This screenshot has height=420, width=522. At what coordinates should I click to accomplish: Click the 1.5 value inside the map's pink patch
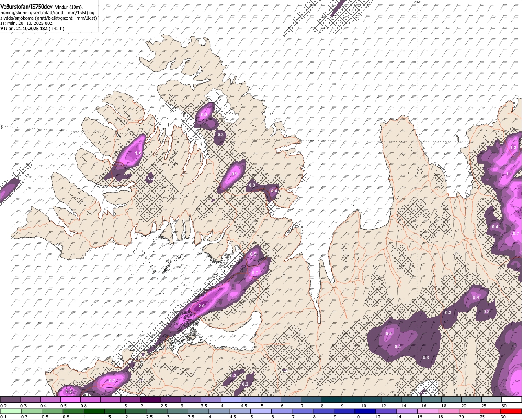pos(69,391)
